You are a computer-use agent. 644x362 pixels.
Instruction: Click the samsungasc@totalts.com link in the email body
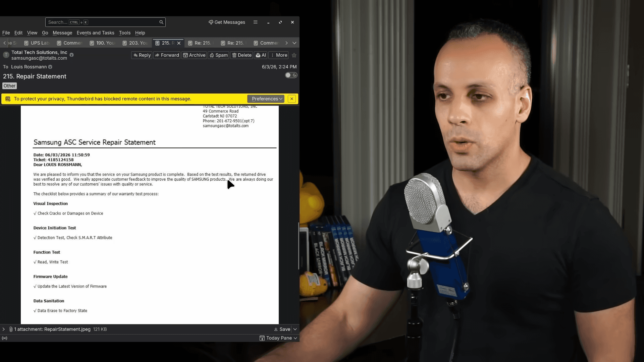(x=226, y=126)
